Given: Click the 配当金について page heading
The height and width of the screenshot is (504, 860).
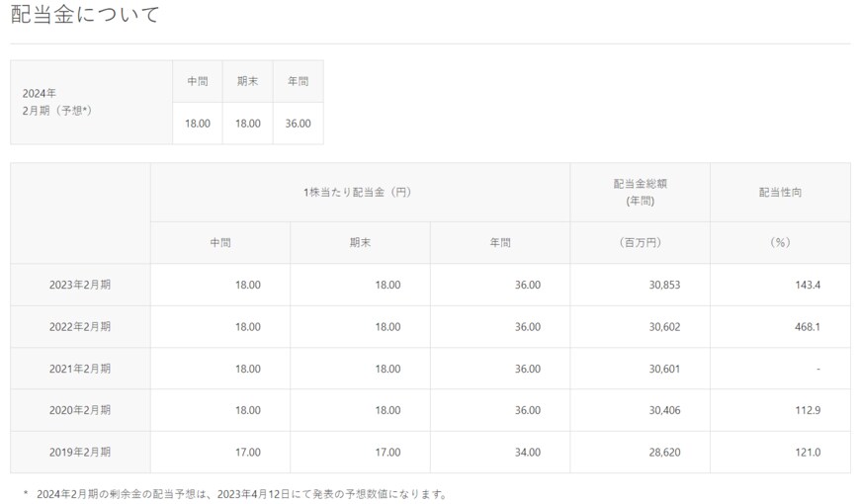Looking at the screenshot, I should 85,16.
